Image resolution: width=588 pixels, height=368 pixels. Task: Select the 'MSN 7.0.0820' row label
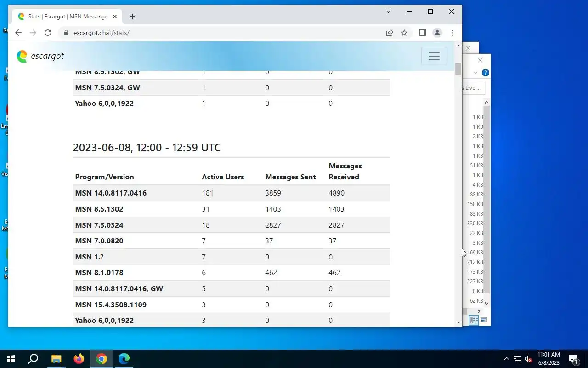99,241
